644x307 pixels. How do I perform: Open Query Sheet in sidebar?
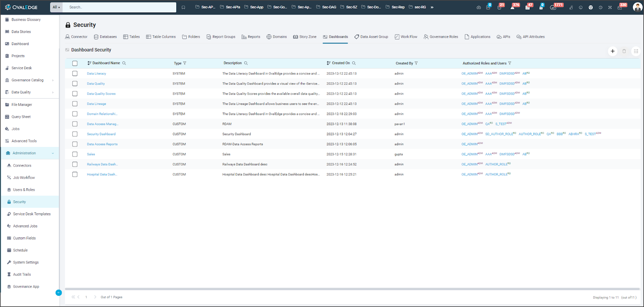coord(21,117)
